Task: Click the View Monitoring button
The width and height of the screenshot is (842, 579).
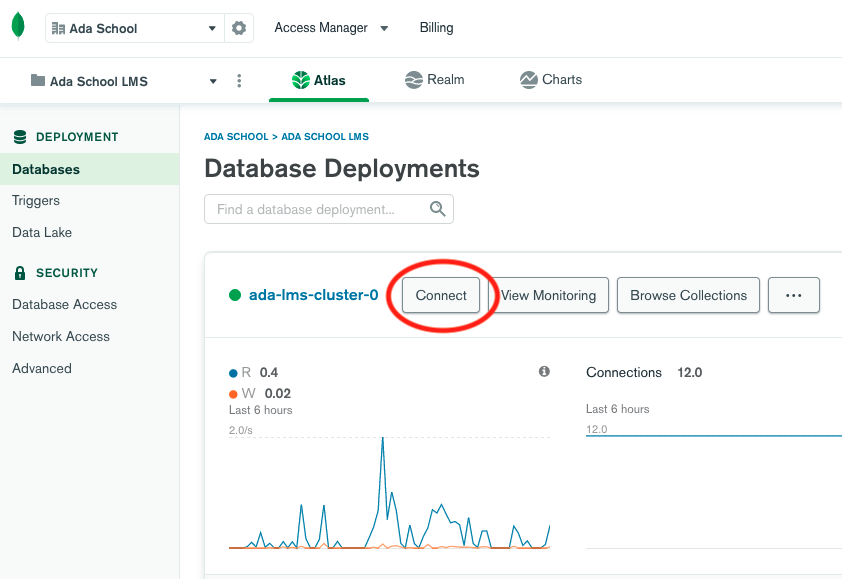Action: point(548,295)
